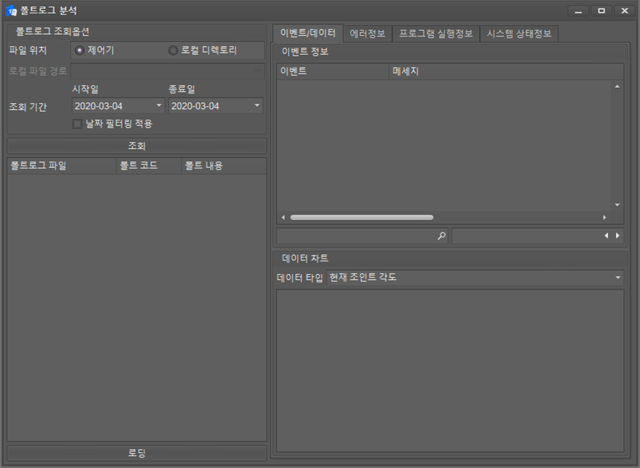The image size is (640, 468).
Task: Open the 프로그램 실행정보 tab
Action: click(x=436, y=33)
